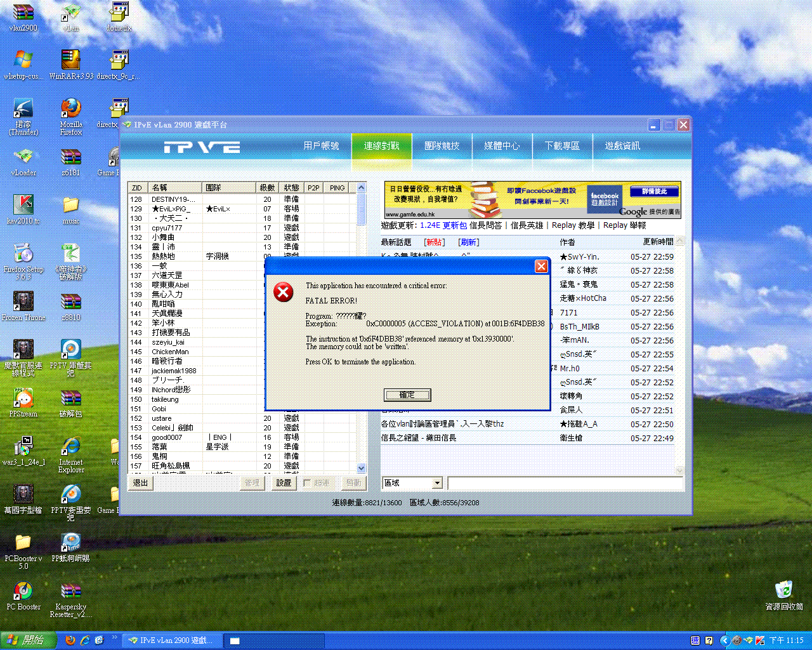
Task: Open the 下載專區 tab
Action: [562, 146]
